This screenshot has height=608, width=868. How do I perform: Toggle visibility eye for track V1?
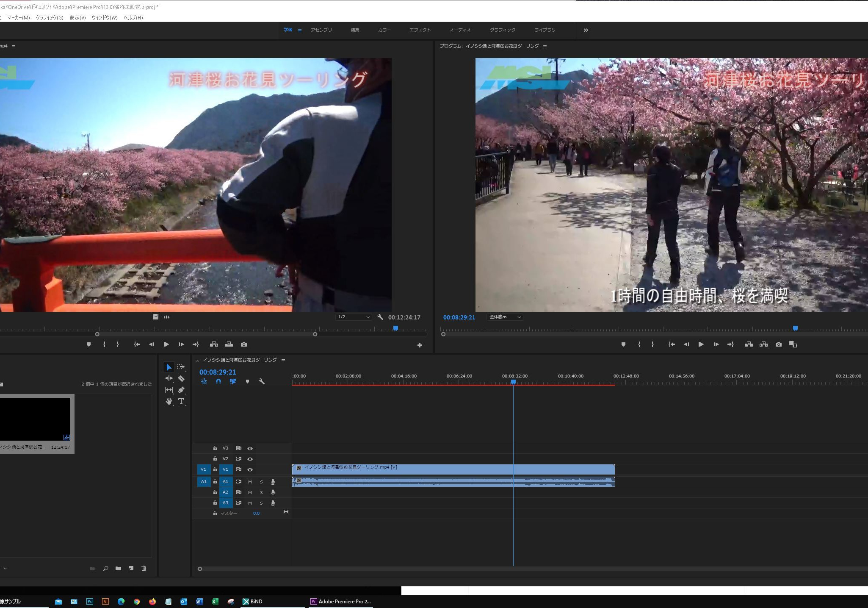pyautogui.click(x=250, y=469)
